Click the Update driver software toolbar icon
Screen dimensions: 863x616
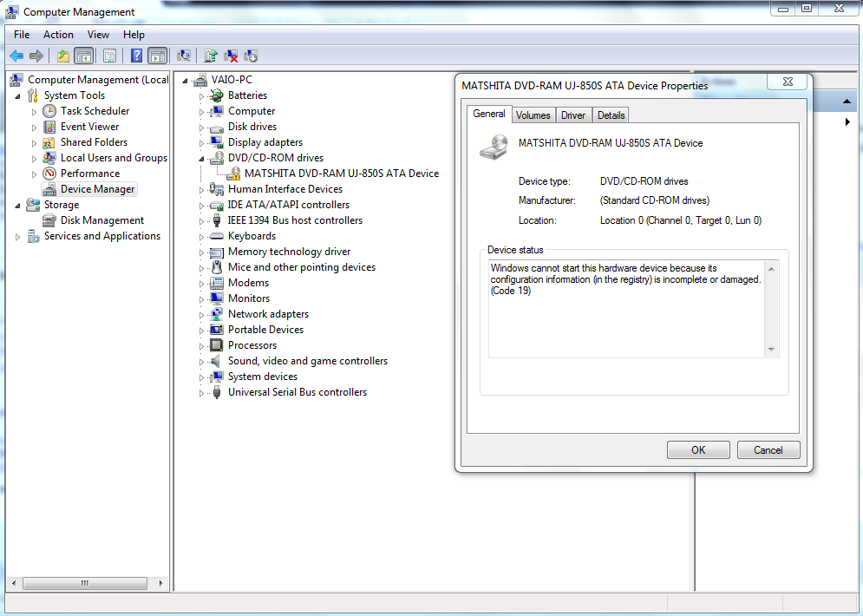click(x=211, y=56)
